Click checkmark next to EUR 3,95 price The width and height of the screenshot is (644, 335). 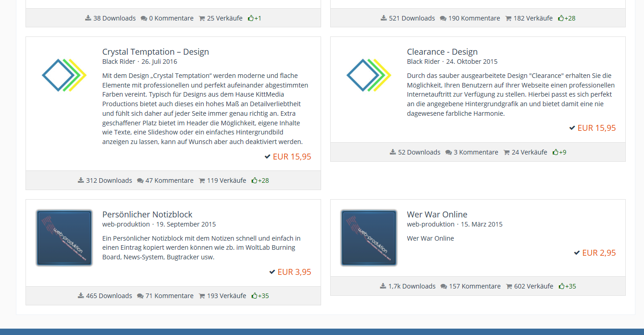272,272
